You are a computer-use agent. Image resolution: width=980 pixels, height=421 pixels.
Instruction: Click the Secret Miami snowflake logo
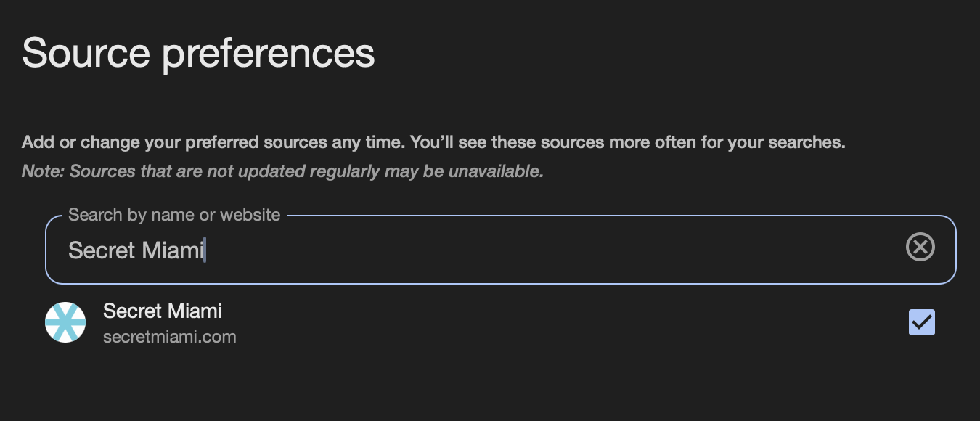pos(65,322)
